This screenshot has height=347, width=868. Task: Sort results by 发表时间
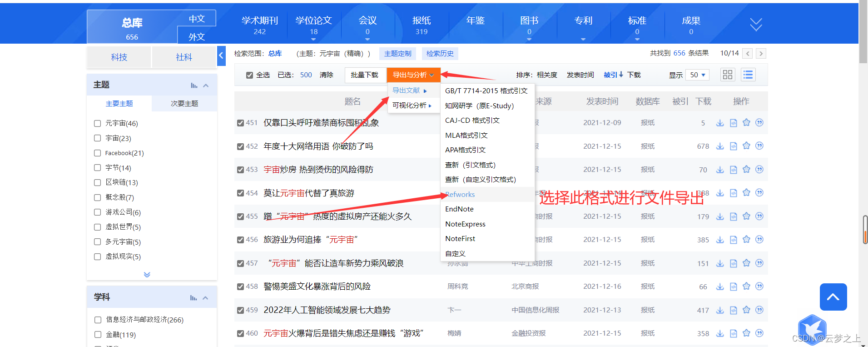pos(580,75)
